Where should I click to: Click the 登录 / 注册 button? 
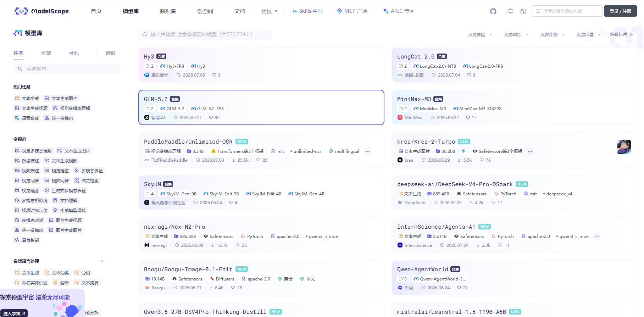[x=621, y=11]
